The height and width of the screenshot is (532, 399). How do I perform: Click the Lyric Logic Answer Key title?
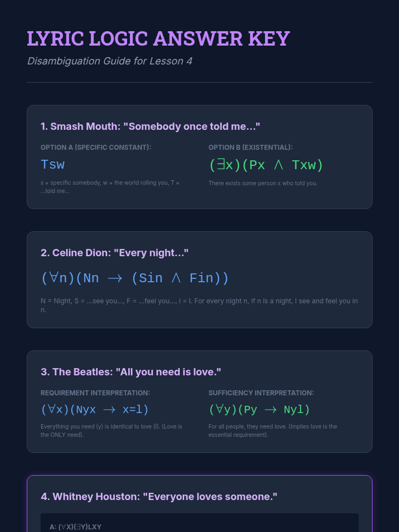(158, 39)
